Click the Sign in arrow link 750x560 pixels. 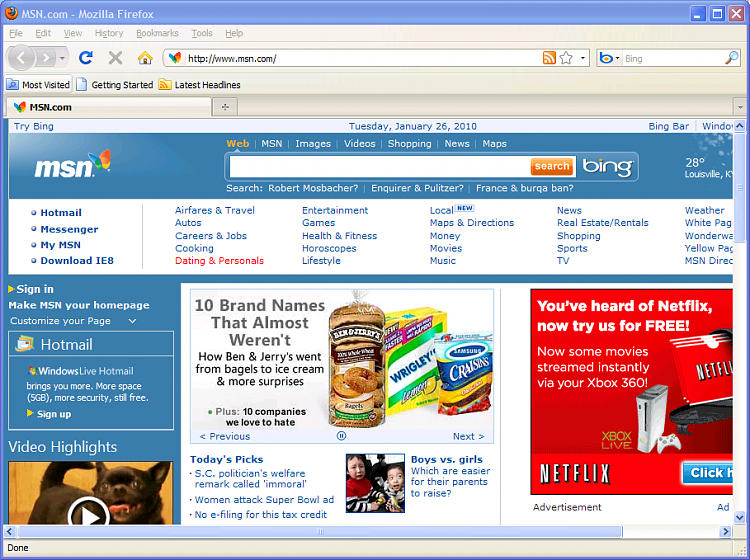pyautogui.click(x=31, y=289)
